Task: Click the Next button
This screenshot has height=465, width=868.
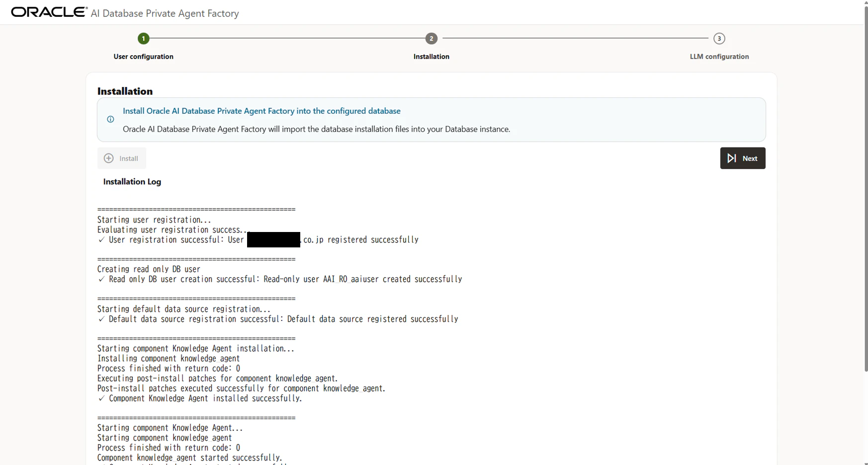Action: pos(743,158)
